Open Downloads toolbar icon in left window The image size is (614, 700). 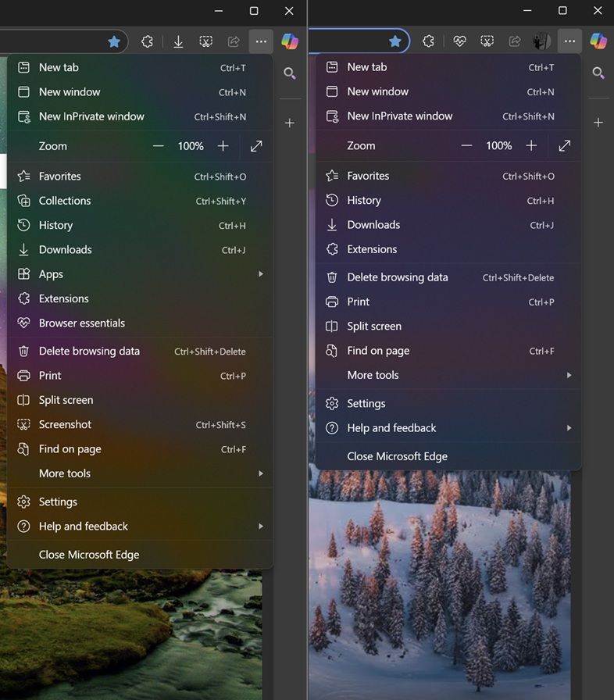(178, 41)
